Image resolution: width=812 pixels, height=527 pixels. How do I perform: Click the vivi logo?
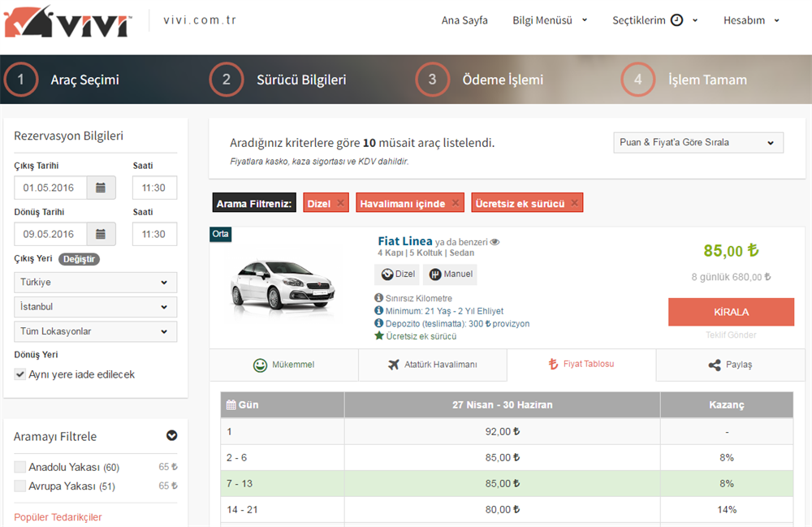pos(67,22)
